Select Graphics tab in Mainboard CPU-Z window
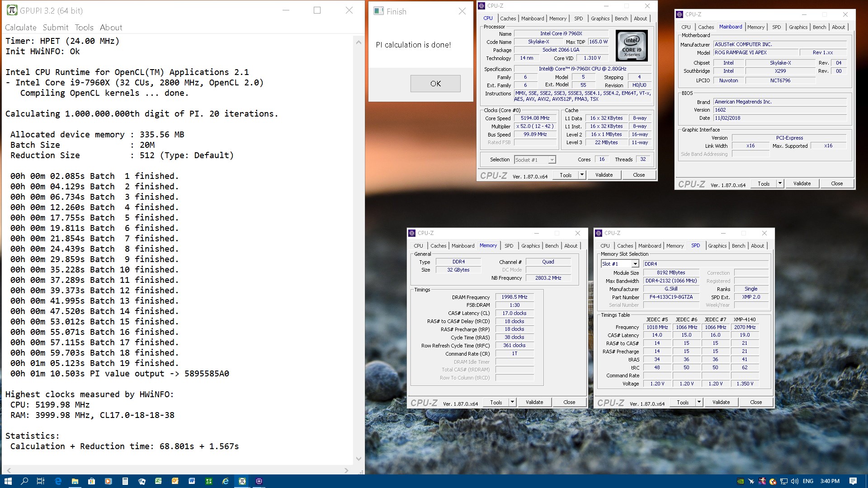 point(798,27)
